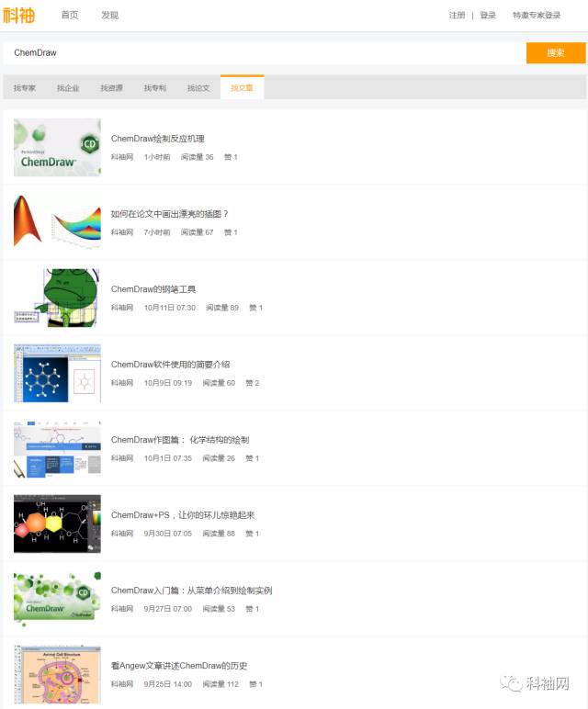Screen dimensions: 588x709
Task: Click 阅读量 67 read count
Action: 197,232
